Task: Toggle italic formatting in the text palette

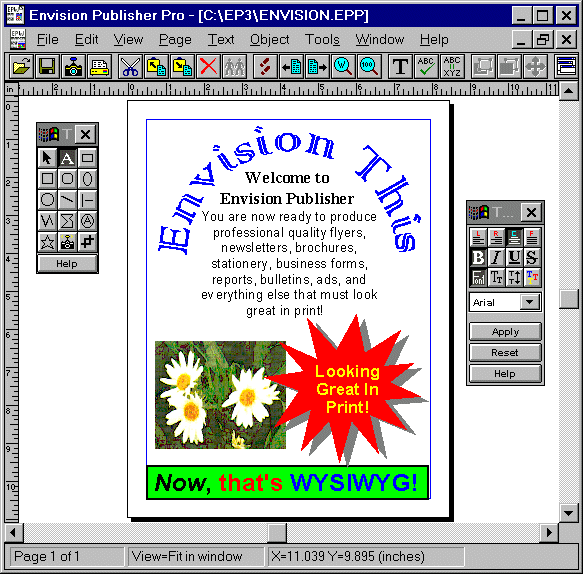Action: (x=496, y=257)
